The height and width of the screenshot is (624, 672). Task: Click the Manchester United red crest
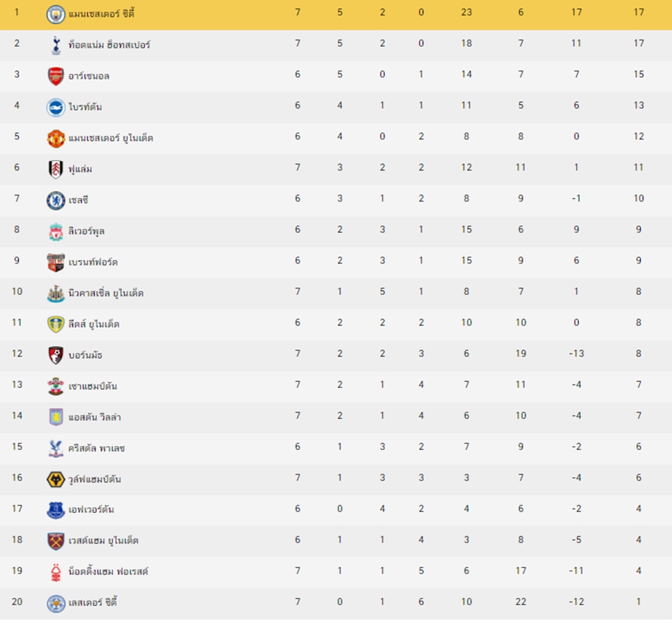tap(56, 138)
